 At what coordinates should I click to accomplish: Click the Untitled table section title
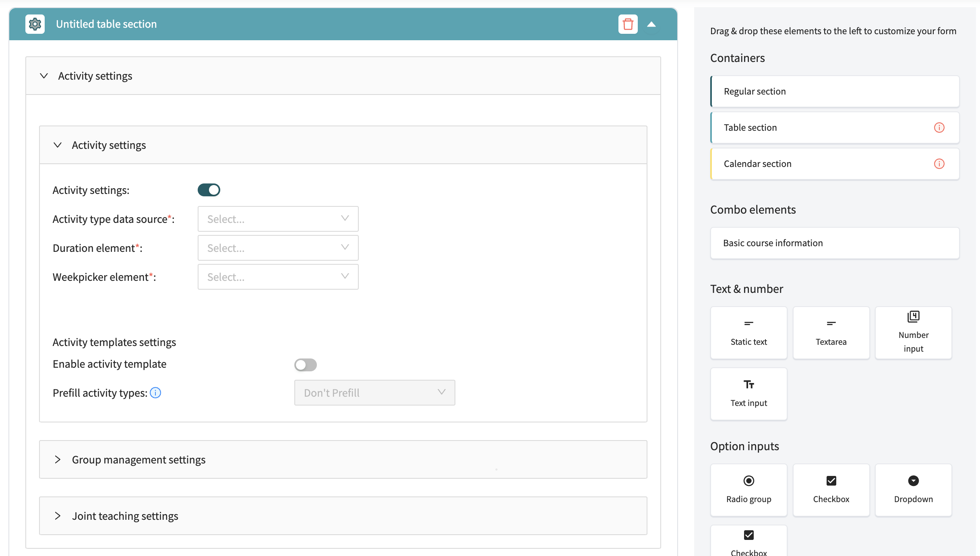click(x=106, y=24)
